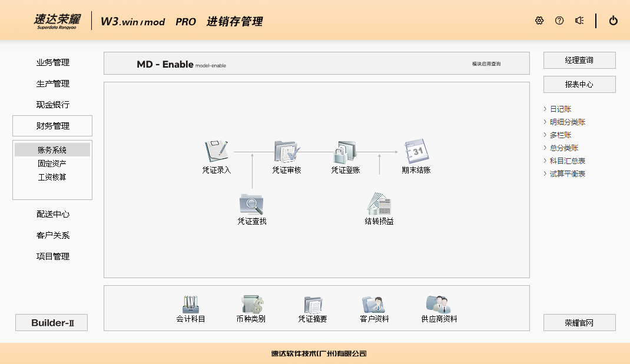Launch 期末结账 period-end closing calendar icon

(416, 152)
